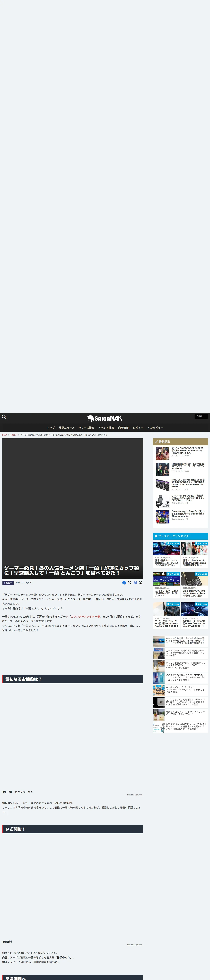Share article via Threads icon
The height and width of the screenshot is (980, 210).
140,582
